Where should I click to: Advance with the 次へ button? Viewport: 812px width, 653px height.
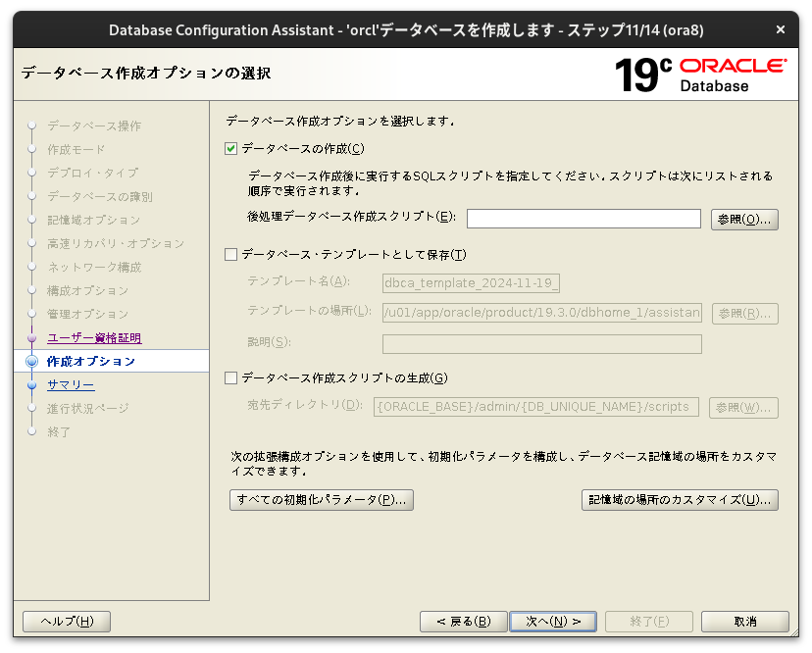pos(553,621)
